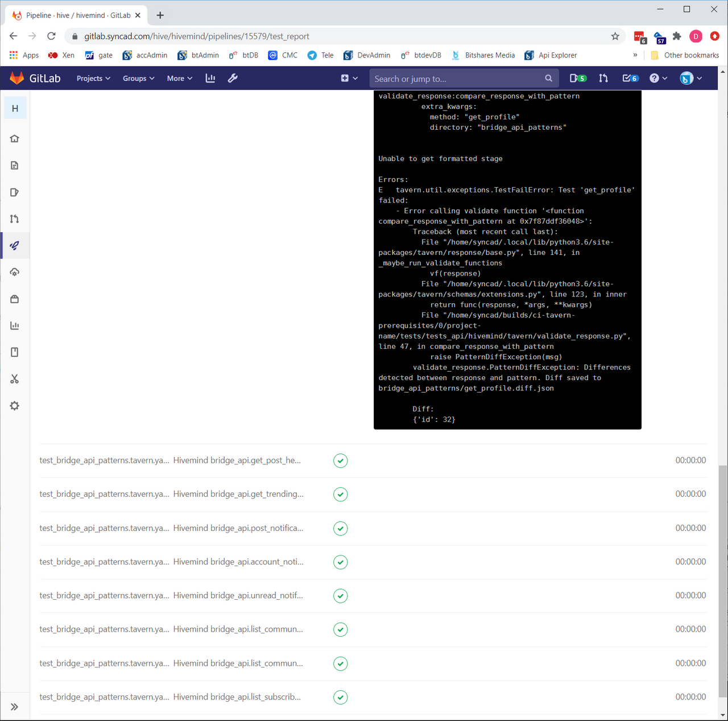The height and width of the screenshot is (721, 728).
Task: Click passed status icon for post_notifica... row
Action: coord(340,528)
